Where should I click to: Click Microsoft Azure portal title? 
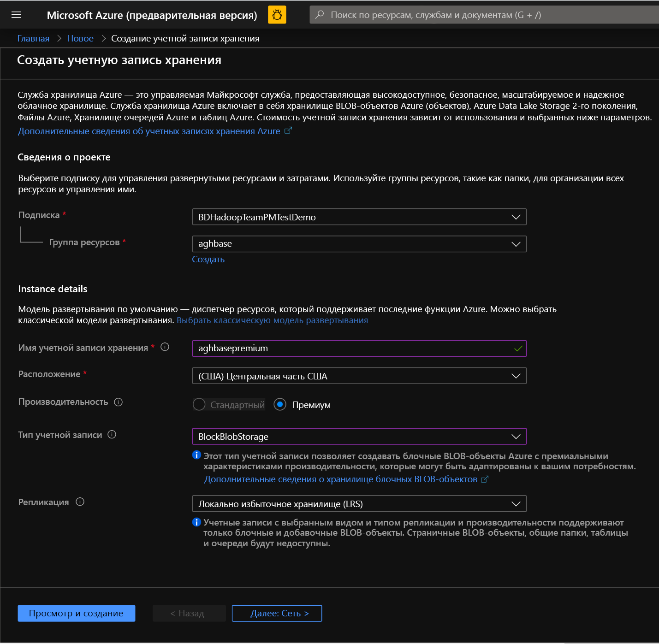(152, 15)
